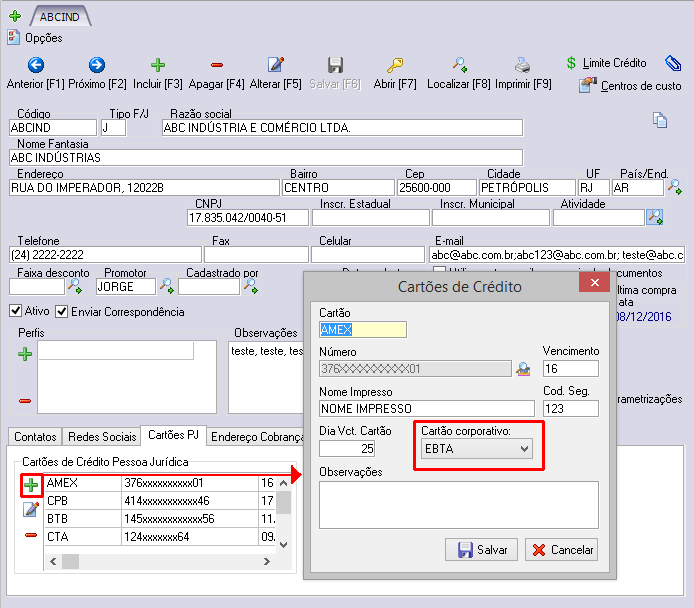The image size is (694, 608).
Task: Toggle the Ativo checkbox
Action: pos(15,311)
